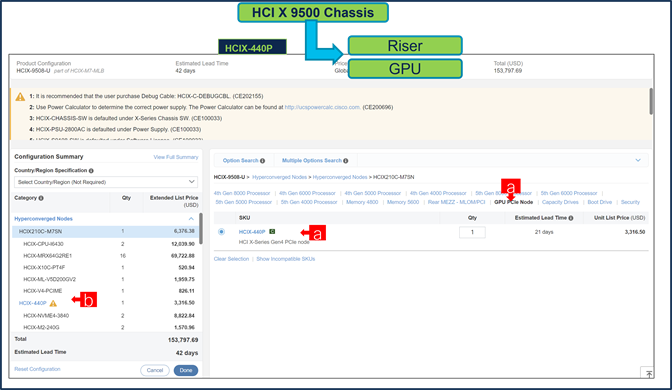Viewport: 672px width, 390px height.
Task: Click the HCIX-9508-U product configuration text
Action: (33, 71)
